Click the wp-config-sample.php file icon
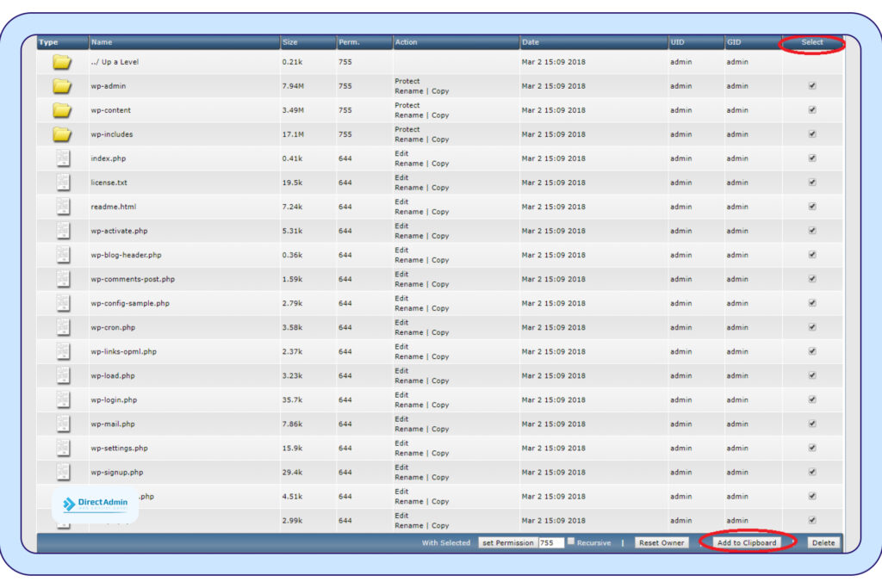Viewport: 882px width, 588px height. [x=63, y=304]
